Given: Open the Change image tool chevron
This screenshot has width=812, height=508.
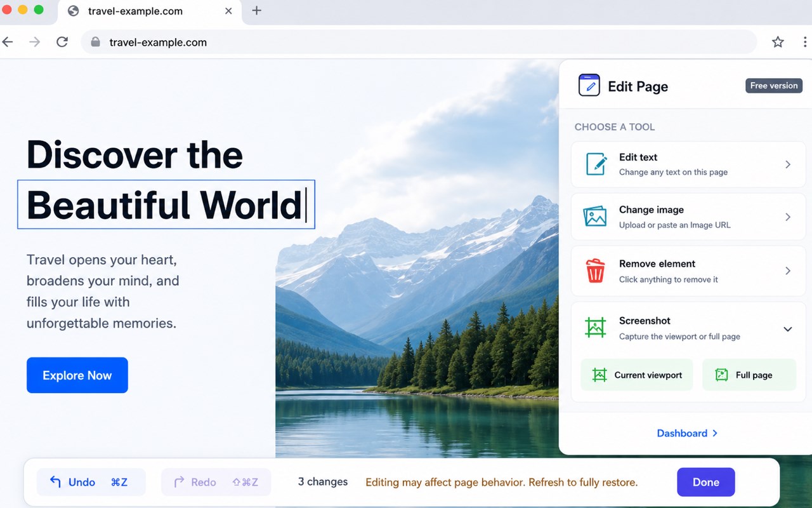Looking at the screenshot, I should tap(788, 217).
